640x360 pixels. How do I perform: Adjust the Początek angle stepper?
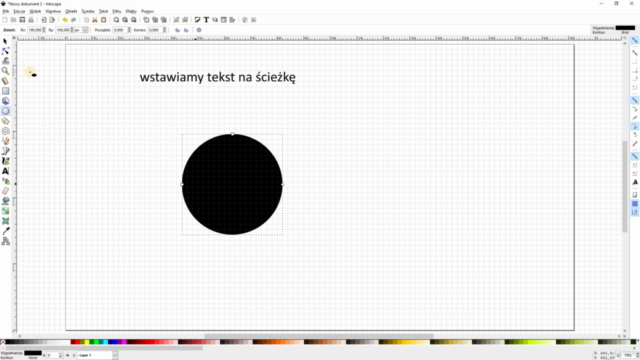129,30
